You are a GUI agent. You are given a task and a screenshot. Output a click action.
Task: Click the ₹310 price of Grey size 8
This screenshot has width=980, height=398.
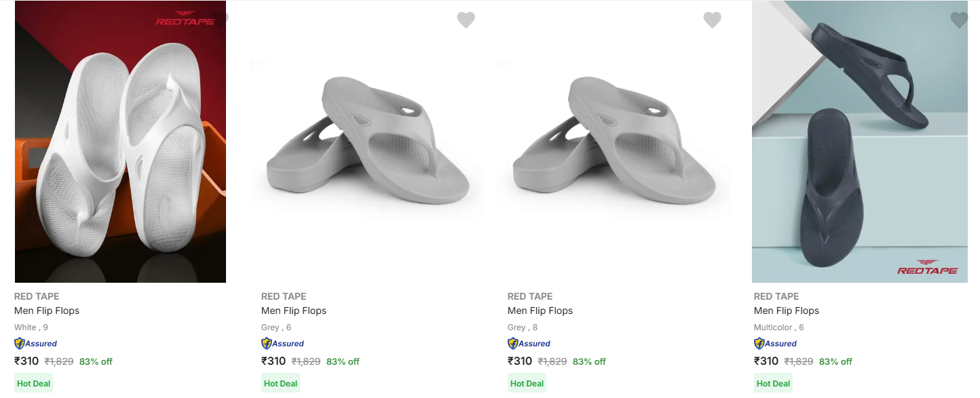click(x=520, y=361)
